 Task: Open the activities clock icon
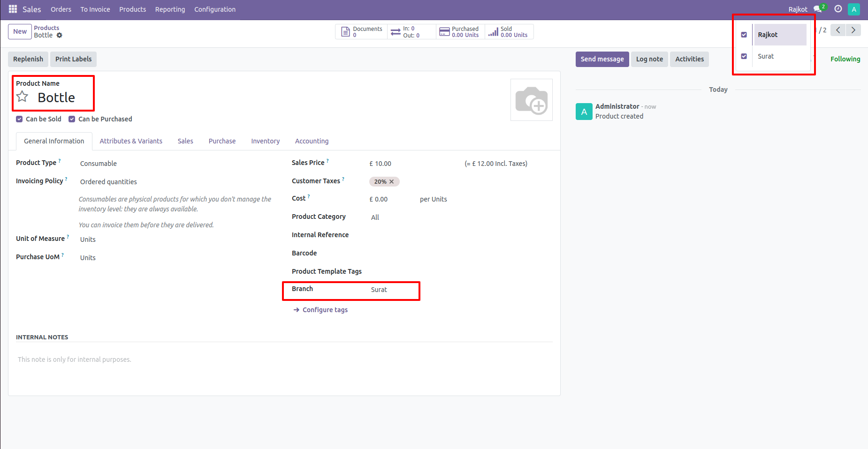tap(838, 9)
